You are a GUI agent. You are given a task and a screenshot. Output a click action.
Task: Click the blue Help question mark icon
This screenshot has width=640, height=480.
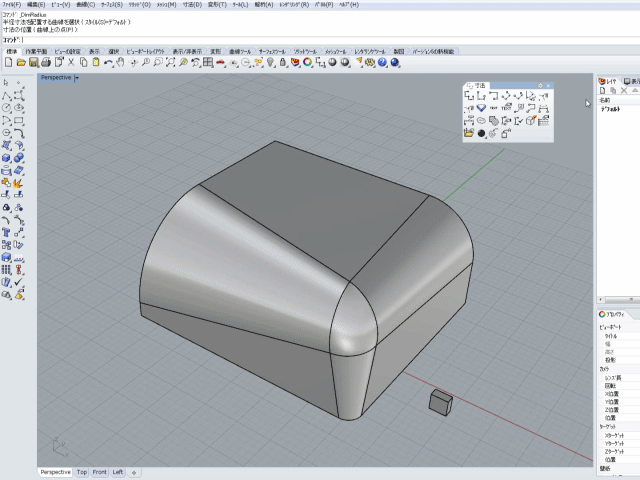[382, 62]
